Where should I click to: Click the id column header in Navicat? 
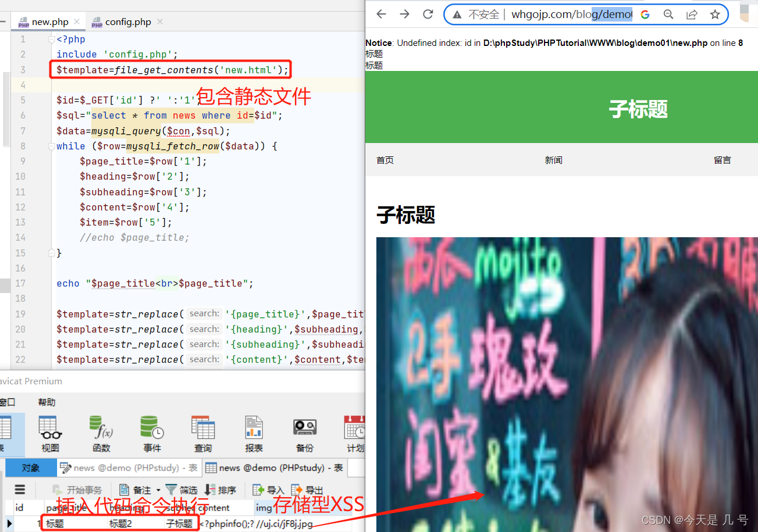pyautogui.click(x=19, y=508)
